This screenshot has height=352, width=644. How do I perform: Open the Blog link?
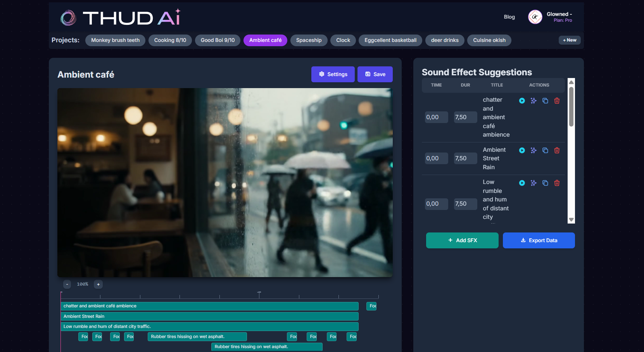click(x=509, y=17)
